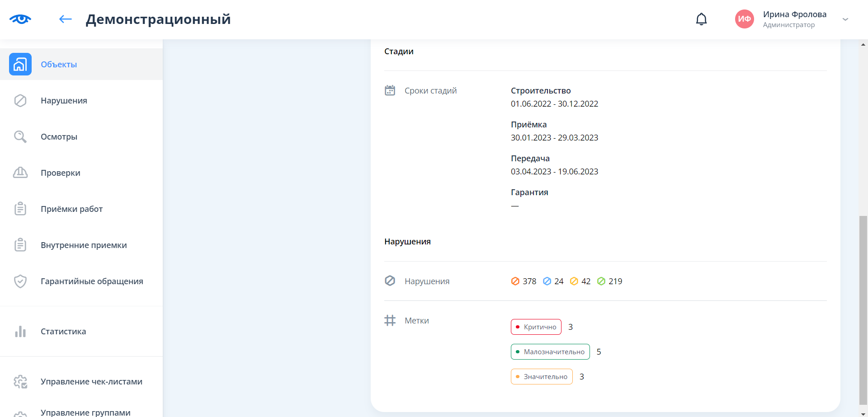Open Статистика bar chart icon
Viewport: 868px width, 417px height.
20,331
